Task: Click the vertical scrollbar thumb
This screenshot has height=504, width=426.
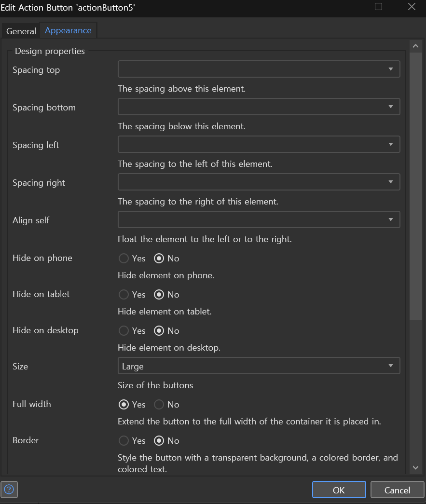Action: 416,186
